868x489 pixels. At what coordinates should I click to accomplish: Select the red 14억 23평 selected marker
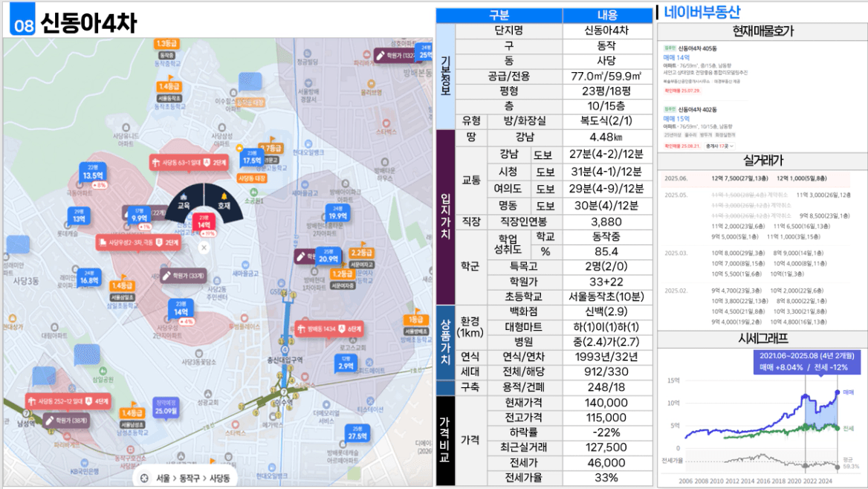point(204,222)
